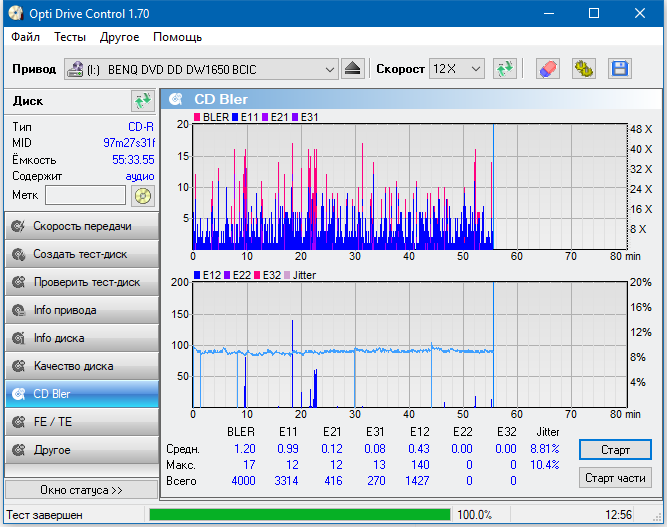Open the Файл menu
This screenshot has width=667, height=527.
point(26,37)
